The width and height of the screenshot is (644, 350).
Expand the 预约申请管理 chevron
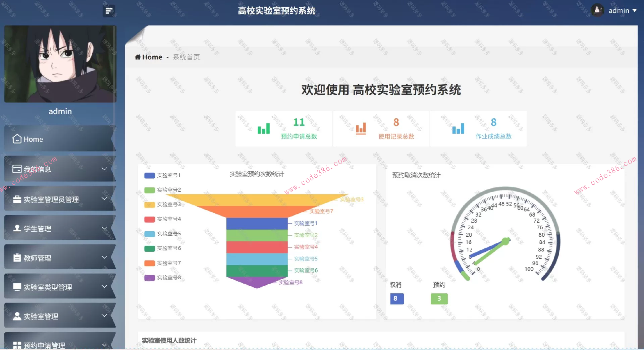click(x=104, y=345)
